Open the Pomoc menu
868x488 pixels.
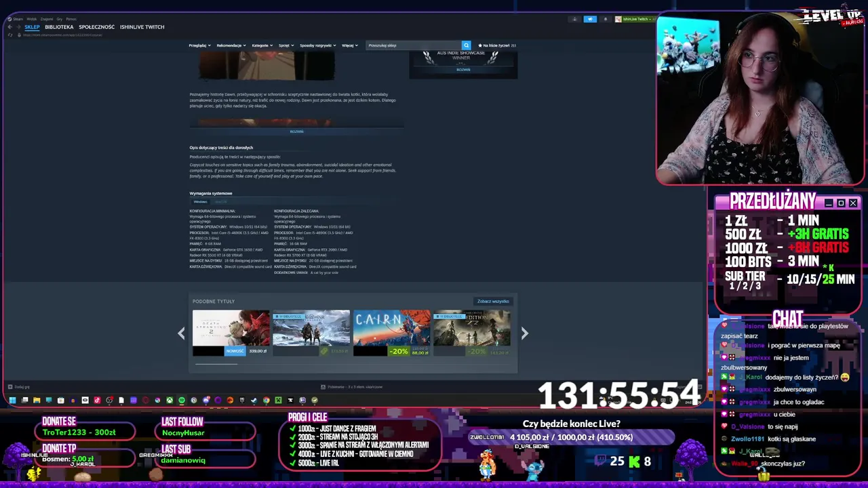71,19
